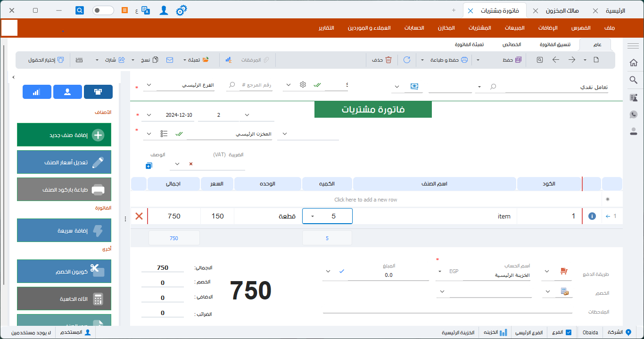Click the blue refresh icon in toolbar
Image resolution: width=644 pixels, height=339 pixels.
click(x=406, y=60)
